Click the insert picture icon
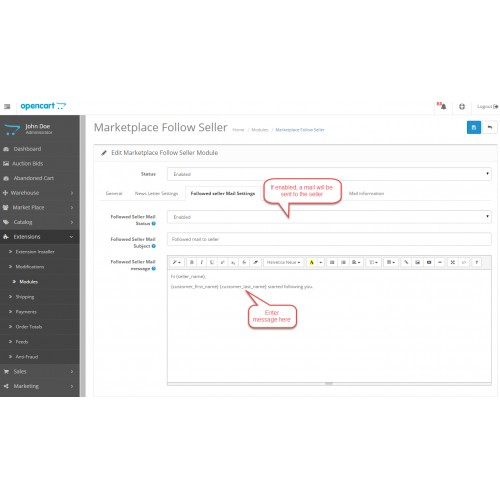Screen dimensions: 500x500 pos(417,263)
